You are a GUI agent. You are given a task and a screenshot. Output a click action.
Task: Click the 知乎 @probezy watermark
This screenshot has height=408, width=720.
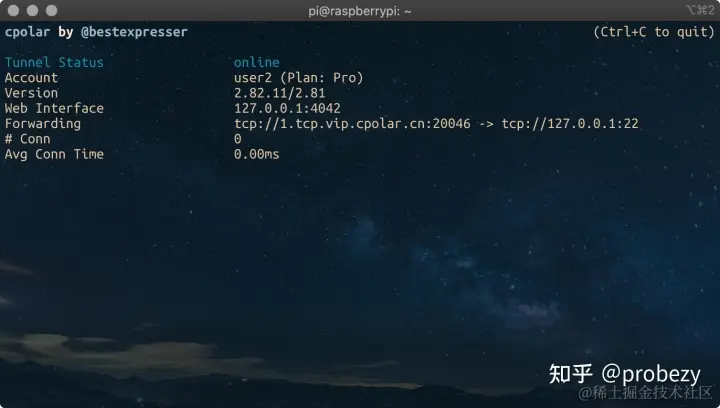pyautogui.click(x=625, y=374)
